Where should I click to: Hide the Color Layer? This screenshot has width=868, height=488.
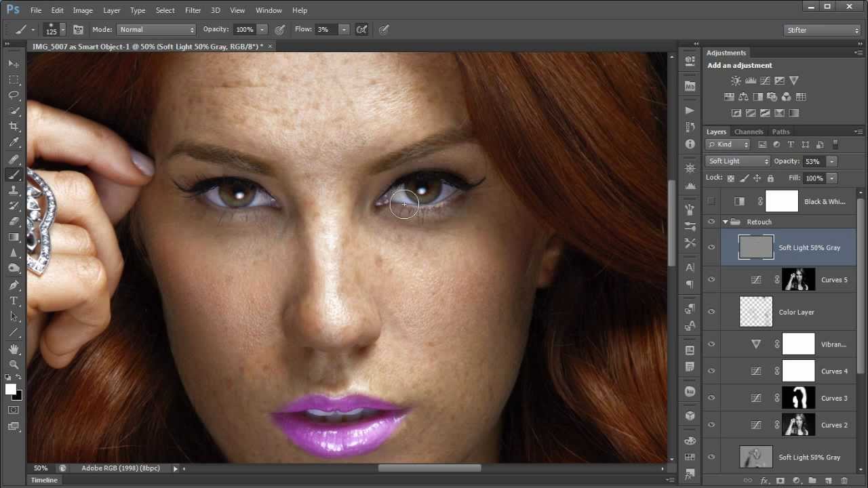click(711, 312)
